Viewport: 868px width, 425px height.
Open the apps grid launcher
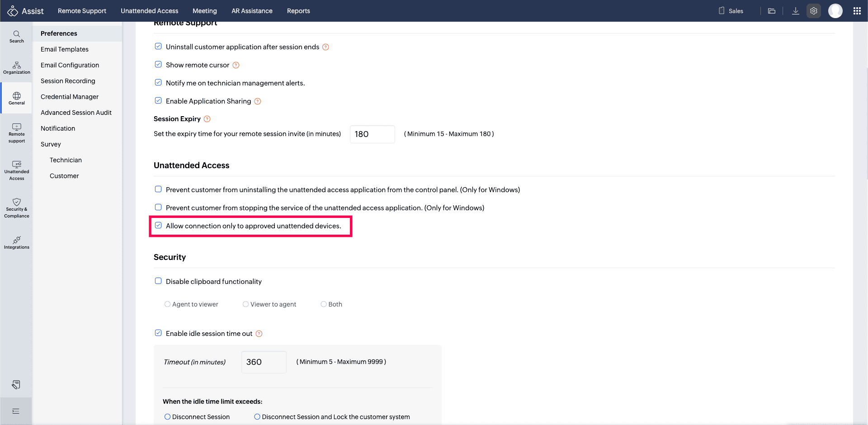[x=857, y=11]
